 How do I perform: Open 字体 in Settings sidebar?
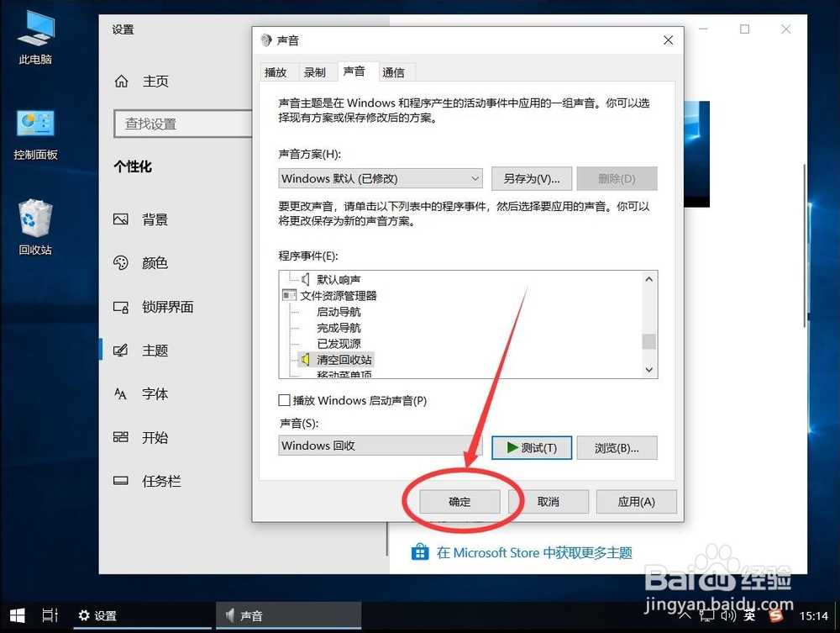[x=155, y=394]
